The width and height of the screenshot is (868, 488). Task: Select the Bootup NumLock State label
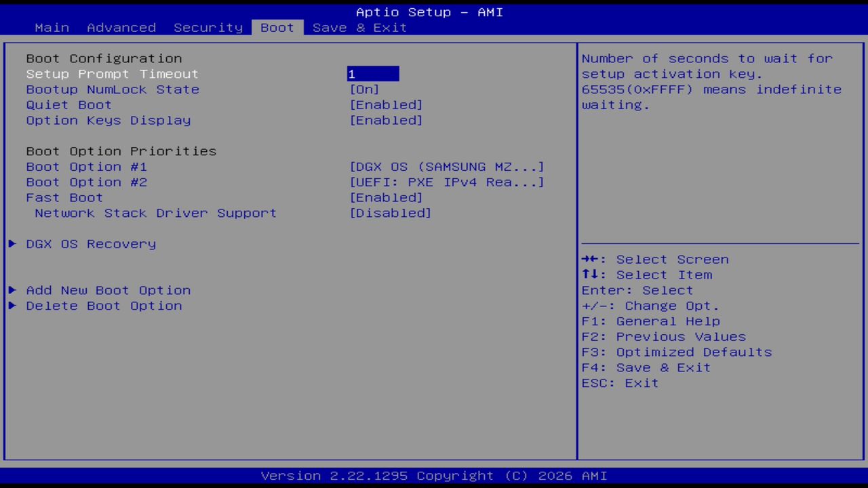pos(113,89)
